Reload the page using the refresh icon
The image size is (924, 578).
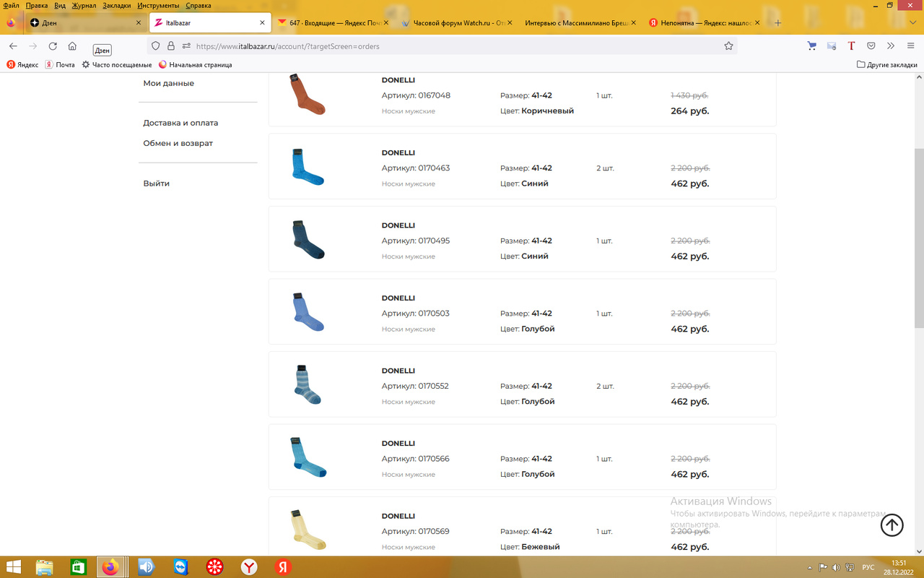pyautogui.click(x=53, y=46)
